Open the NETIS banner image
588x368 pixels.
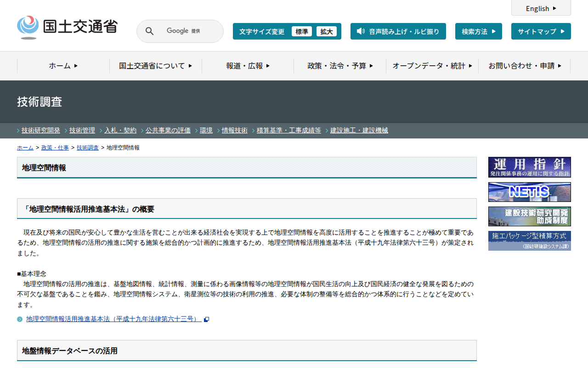coord(529,192)
